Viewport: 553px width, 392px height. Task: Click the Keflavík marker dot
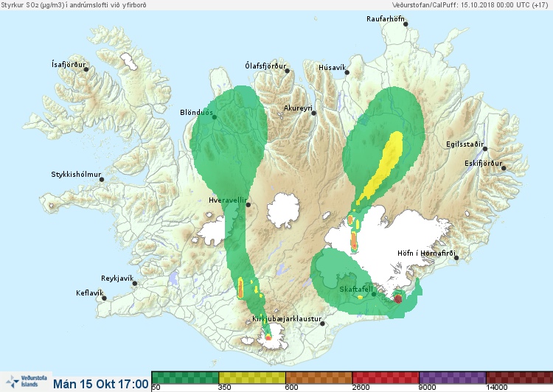point(105,298)
